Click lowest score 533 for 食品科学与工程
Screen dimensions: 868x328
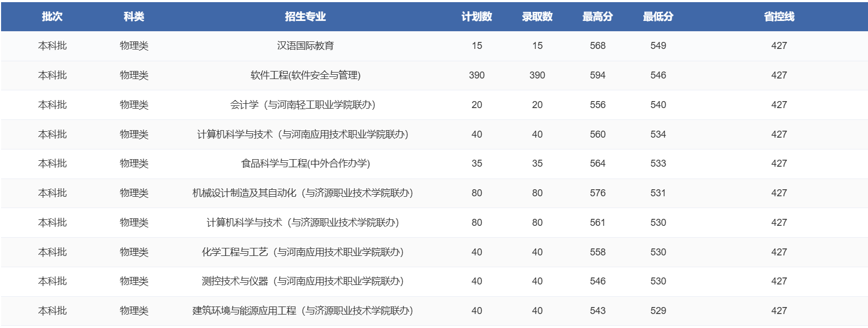[x=658, y=163]
